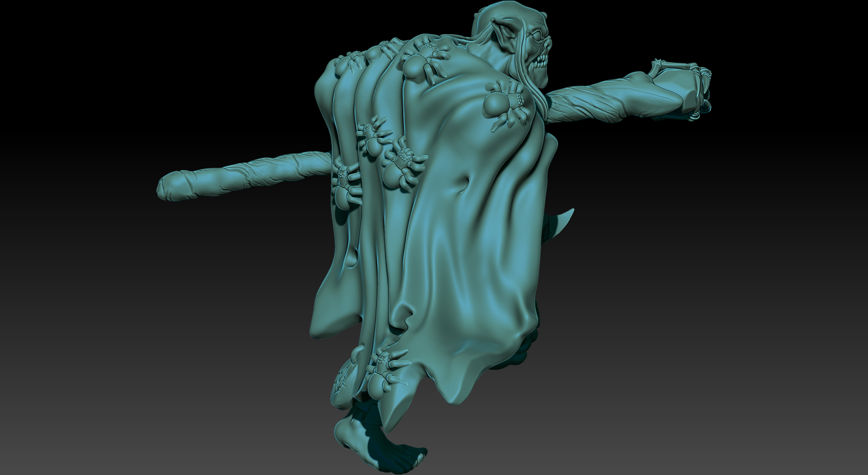This screenshot has width=868, height=475.
Task: Click the goblin's bared teeth
Action: pyautogui.click(x=541, y=62)
